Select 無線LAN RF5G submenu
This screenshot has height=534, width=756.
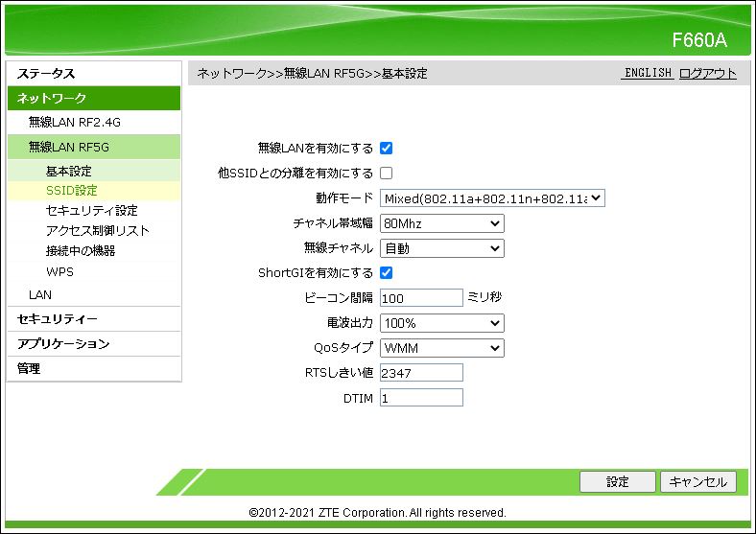[x=94, y=147]
